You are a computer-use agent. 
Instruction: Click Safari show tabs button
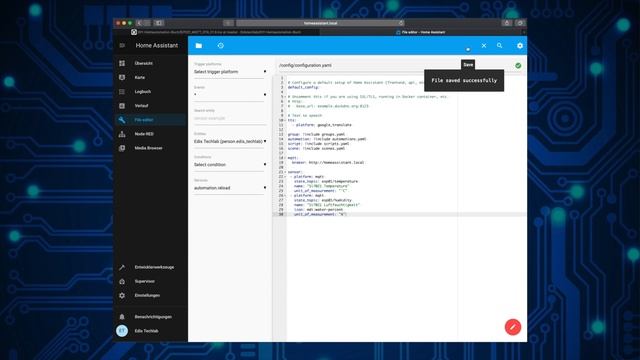tap(520, 23)
